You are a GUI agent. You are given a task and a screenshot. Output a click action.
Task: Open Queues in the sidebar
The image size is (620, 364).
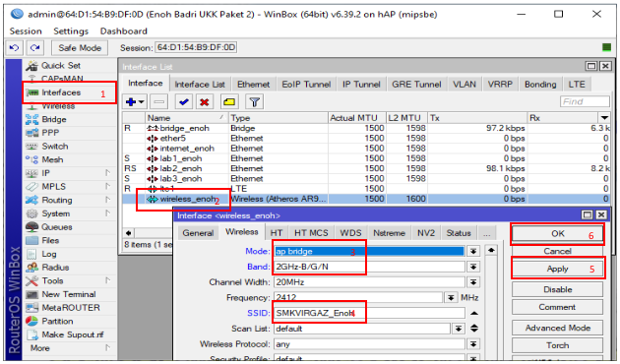point(57,227)
